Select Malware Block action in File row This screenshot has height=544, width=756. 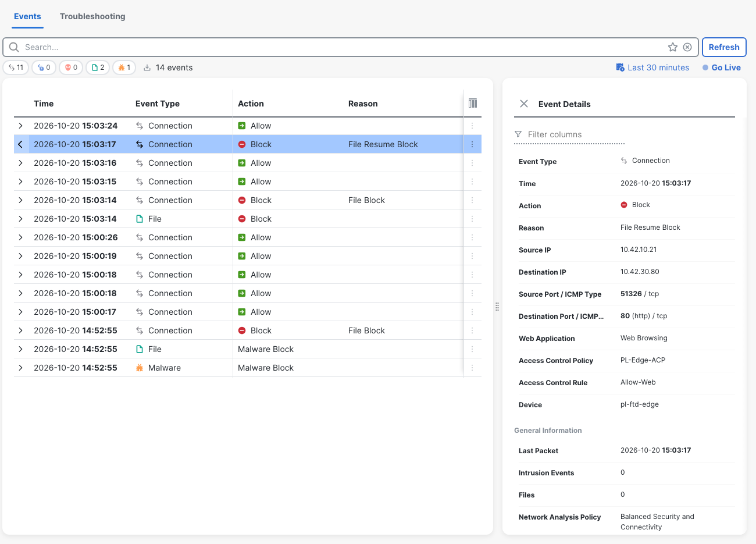(x=266, y=349)
